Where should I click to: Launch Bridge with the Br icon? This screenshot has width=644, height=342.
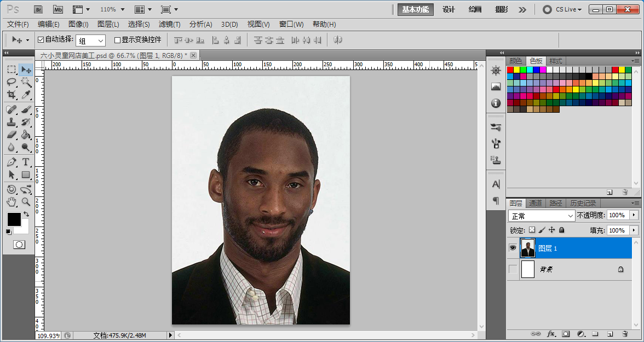[x=38, y=9]
